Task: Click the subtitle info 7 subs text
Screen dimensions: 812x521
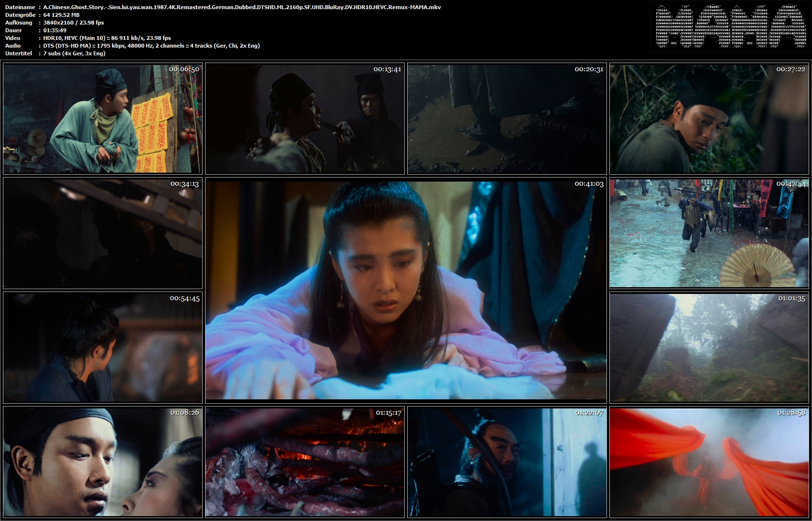Action: pos(75,53)
